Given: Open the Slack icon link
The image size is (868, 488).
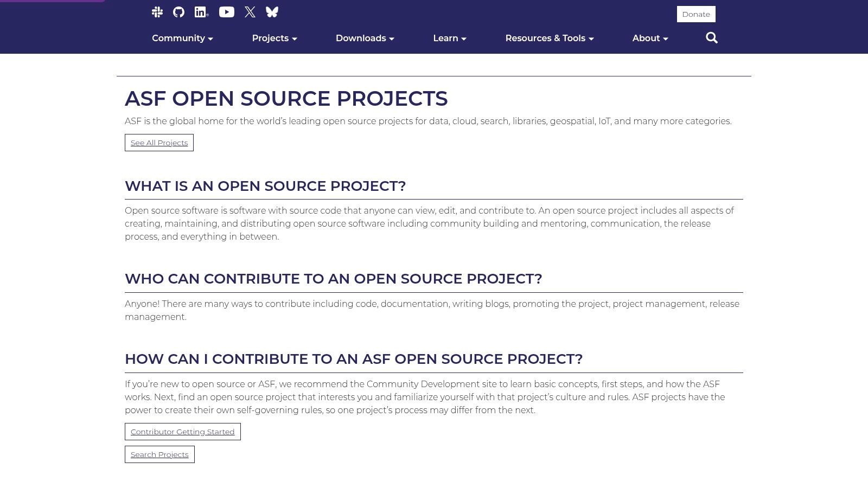Looking at the screenshot, I should [x=157, y=12].
